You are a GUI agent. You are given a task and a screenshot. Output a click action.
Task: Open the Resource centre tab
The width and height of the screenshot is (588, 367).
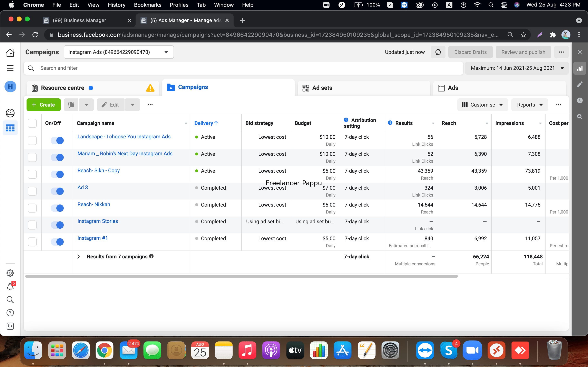pyautogui.click(x=92, y=88)
